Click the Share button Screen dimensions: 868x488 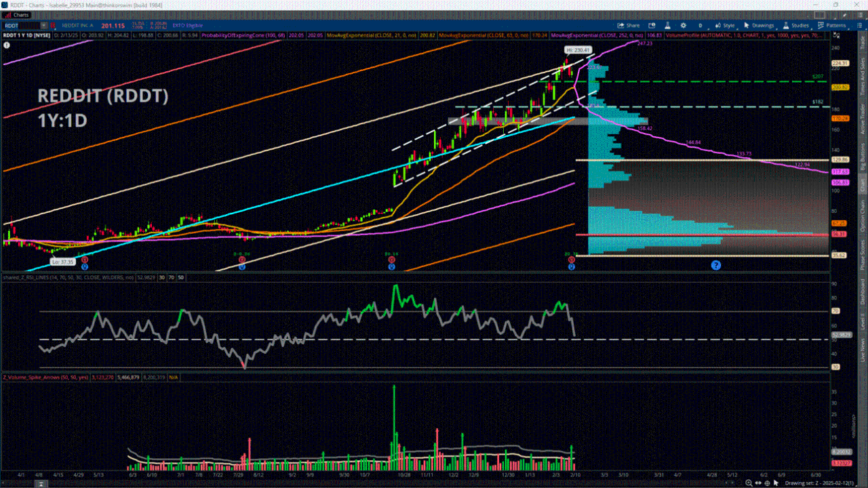629,25
